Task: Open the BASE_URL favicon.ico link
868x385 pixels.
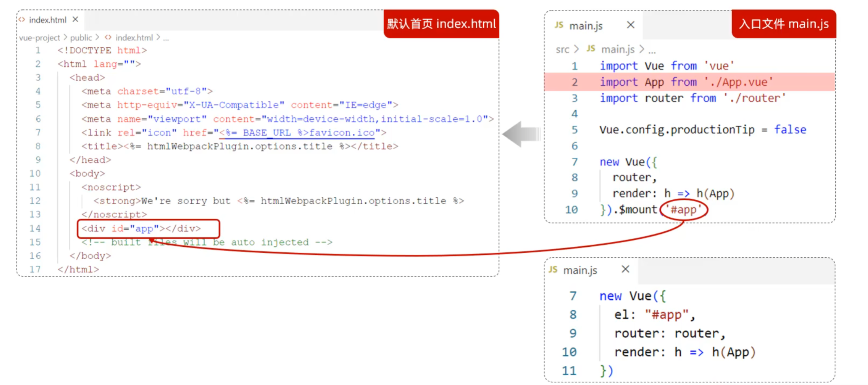Action: point(297,133)
